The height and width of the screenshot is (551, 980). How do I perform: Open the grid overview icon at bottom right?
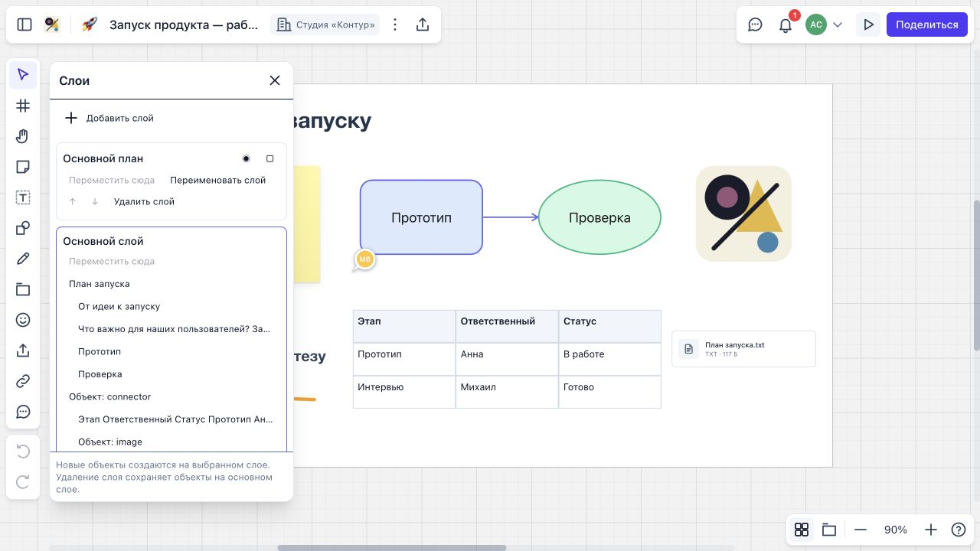[802, 530]
